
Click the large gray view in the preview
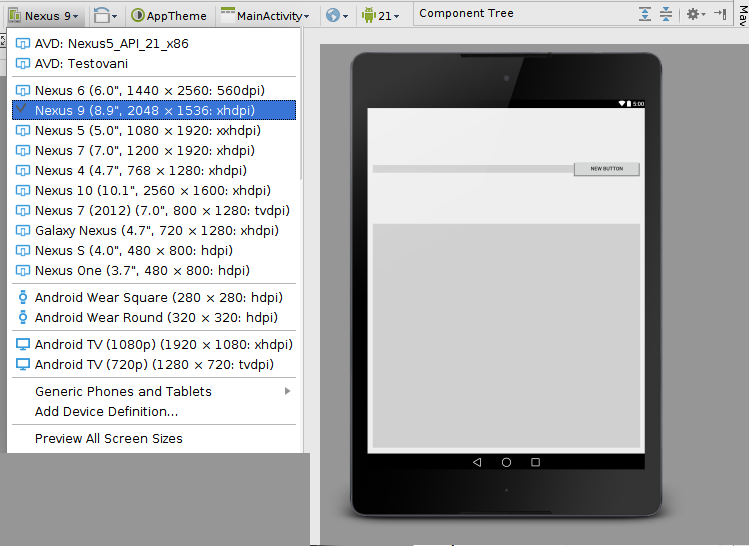click(x=506, y=336)
